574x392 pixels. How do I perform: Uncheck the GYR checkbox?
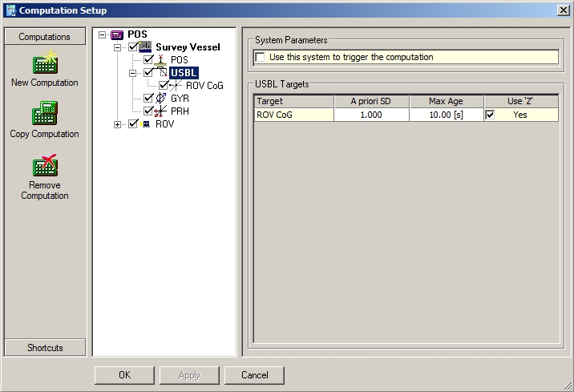pos(148,98)
